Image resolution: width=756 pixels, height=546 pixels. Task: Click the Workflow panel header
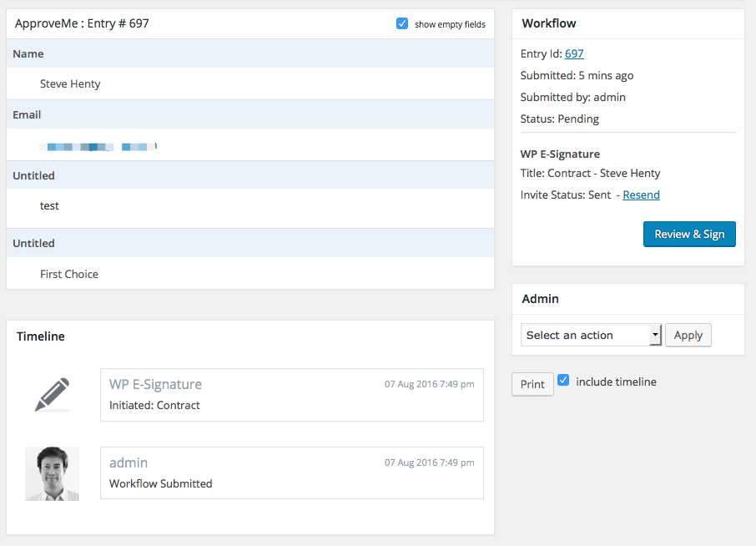click(x=549, y=23)
